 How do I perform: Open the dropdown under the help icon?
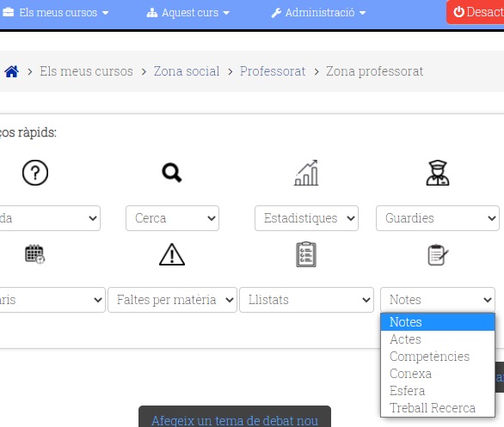pyautogui.click(x=50, y=218)
